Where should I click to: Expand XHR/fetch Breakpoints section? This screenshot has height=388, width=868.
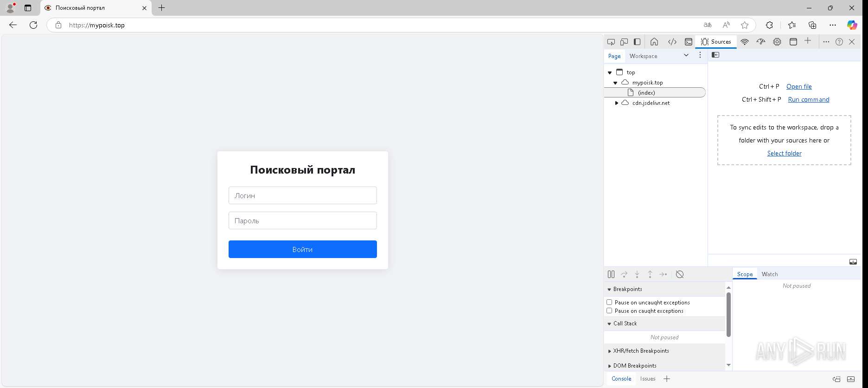[x=609, y=351]
